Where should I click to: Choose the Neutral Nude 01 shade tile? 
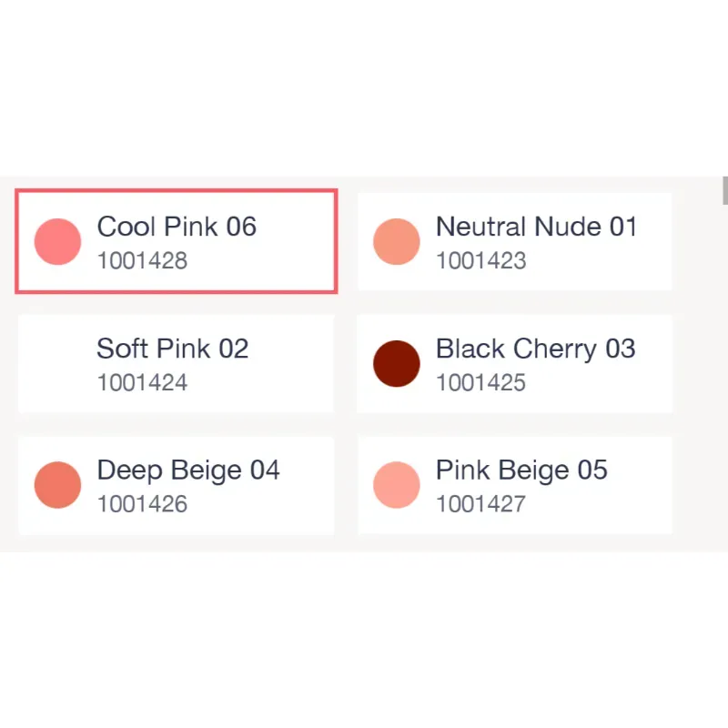point(514,241)
